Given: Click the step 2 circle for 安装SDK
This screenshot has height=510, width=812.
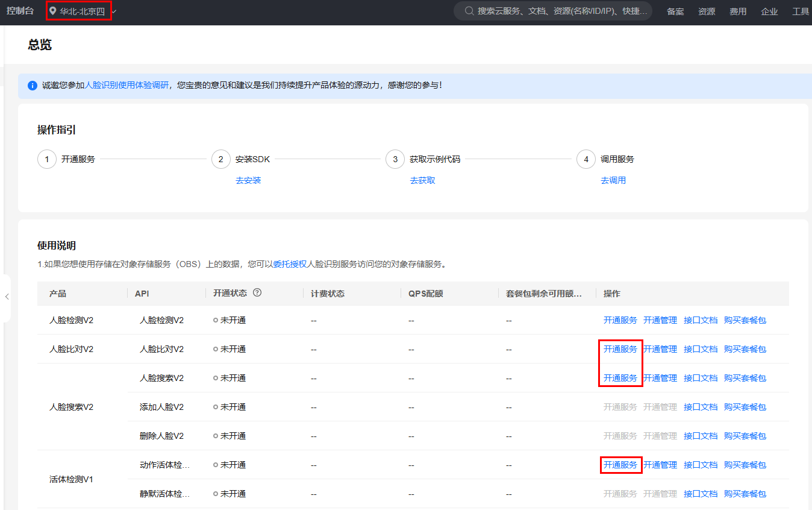Looking at the screenshot, I should tap(221, 159).
